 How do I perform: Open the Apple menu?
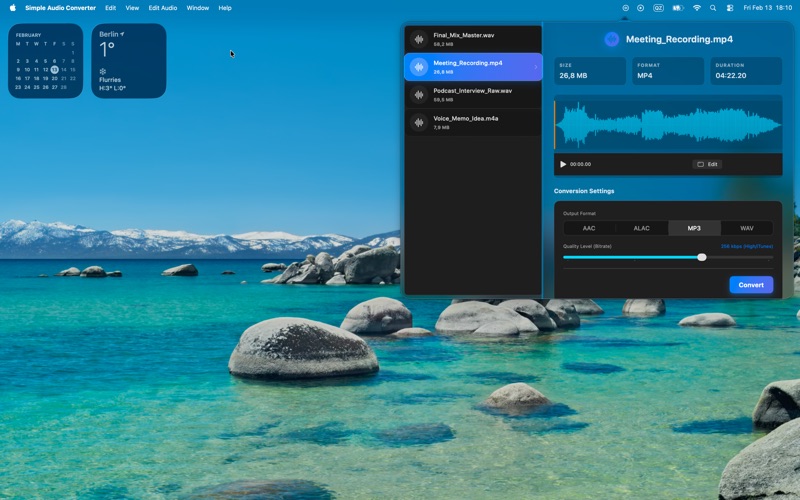tap(13, 8)
